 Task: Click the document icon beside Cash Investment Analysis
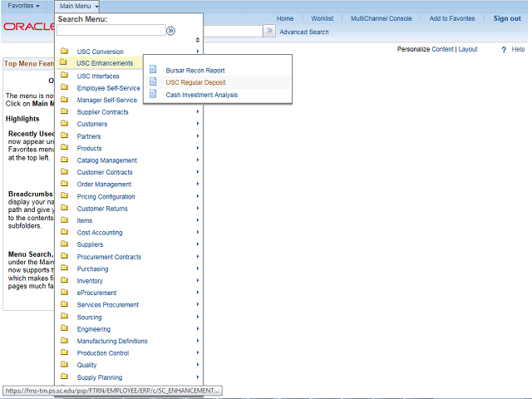click(153, 93)
